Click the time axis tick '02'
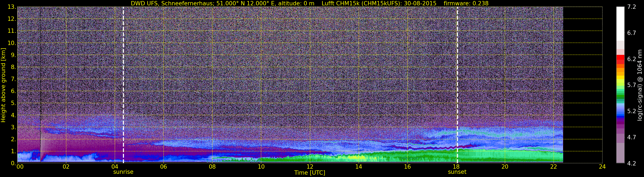This screenshot has width=644, height=177. tap(66, 167)
